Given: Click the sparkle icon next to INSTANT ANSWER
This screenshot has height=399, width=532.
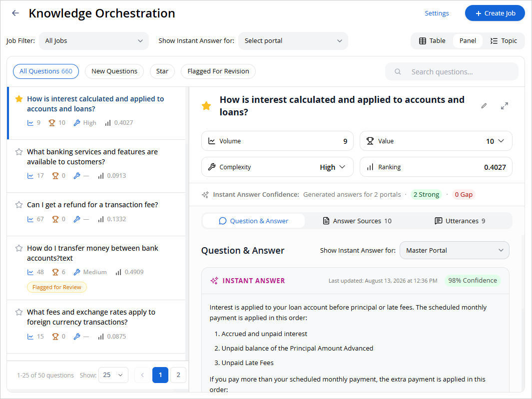Looking at the screenshot, I should click(x=214, y=281).
